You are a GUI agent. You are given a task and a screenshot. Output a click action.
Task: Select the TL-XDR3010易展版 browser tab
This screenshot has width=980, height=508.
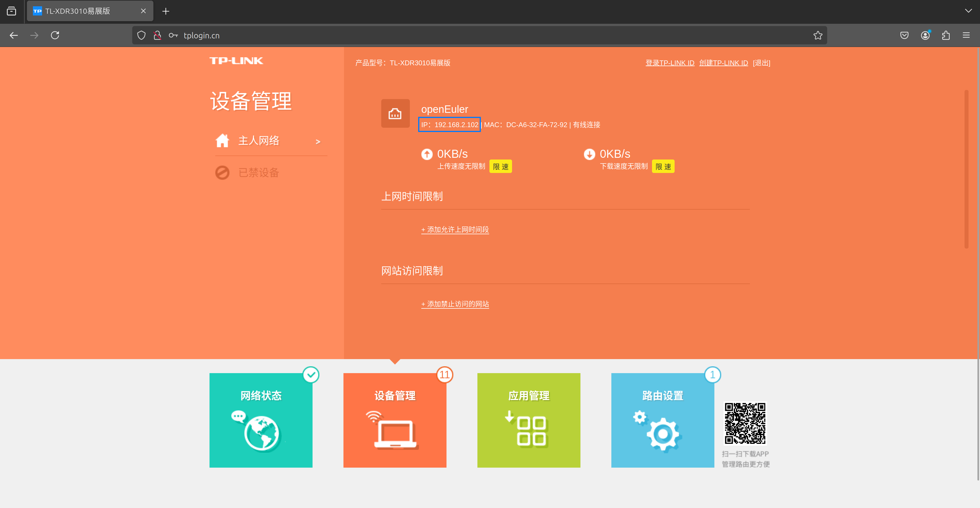tap(90, 11)
